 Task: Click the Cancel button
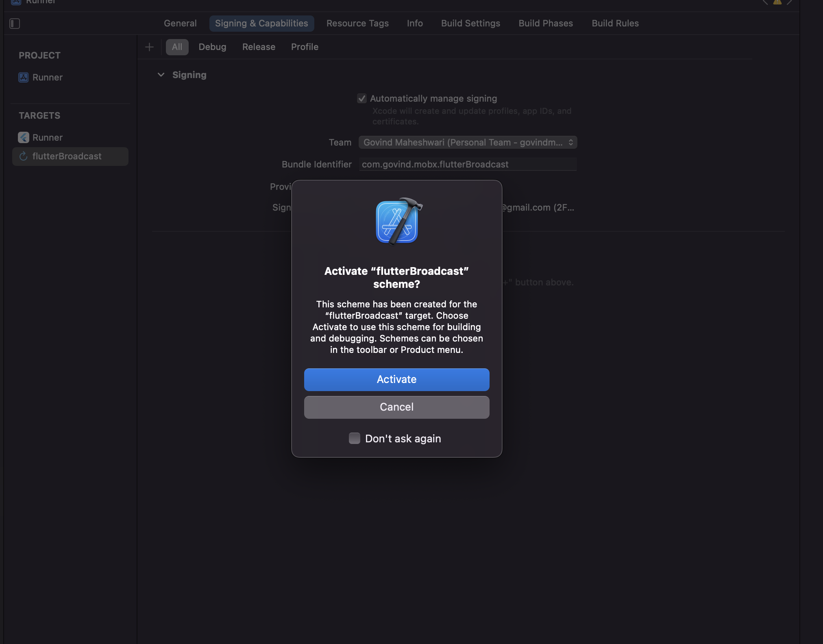pyautogui.click(x=396, y=407)
